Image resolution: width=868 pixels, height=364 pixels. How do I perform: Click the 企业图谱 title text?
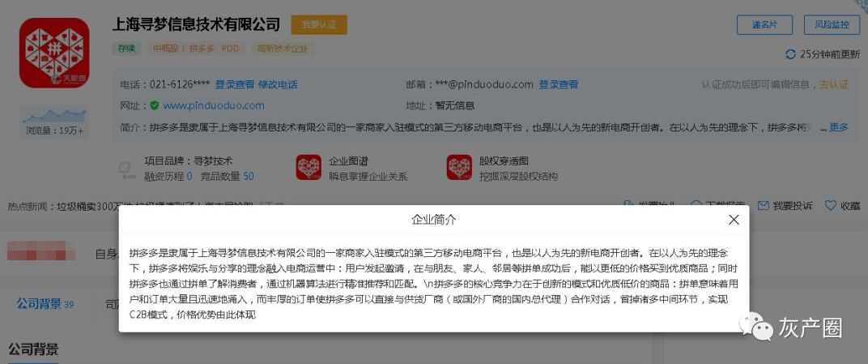point(348,161)
